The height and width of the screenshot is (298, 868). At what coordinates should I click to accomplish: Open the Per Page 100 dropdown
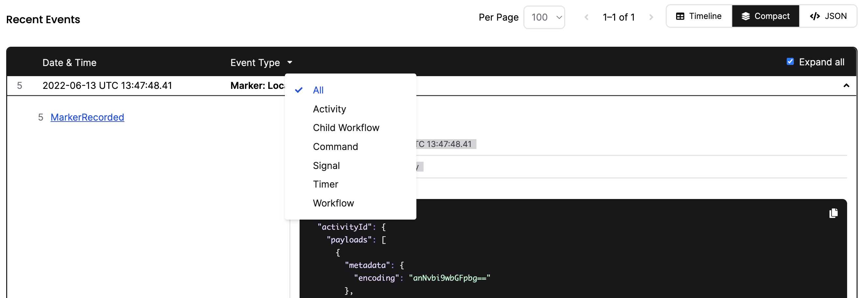(544, 17)
